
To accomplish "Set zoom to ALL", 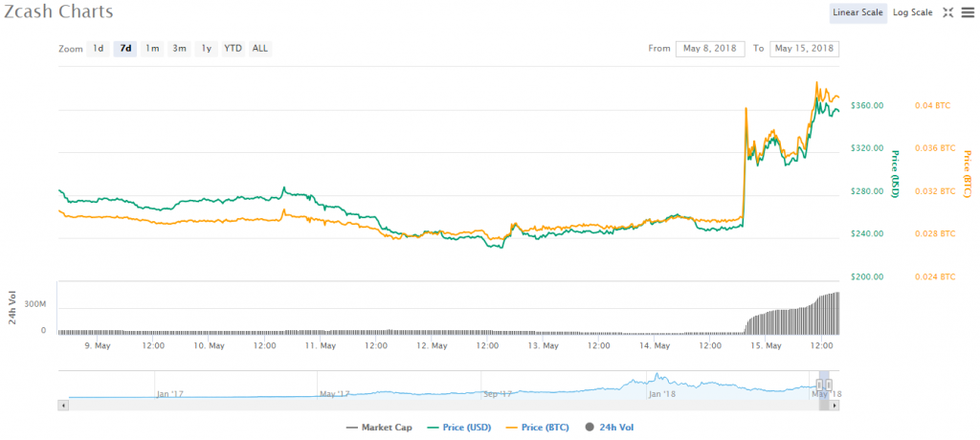I will coord(260,48).
